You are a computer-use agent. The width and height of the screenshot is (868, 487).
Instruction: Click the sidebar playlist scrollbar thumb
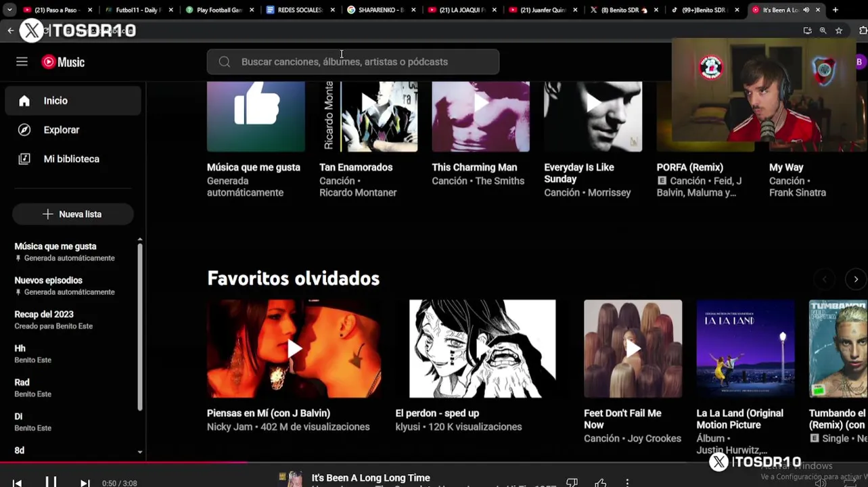[x=140, y=327]
